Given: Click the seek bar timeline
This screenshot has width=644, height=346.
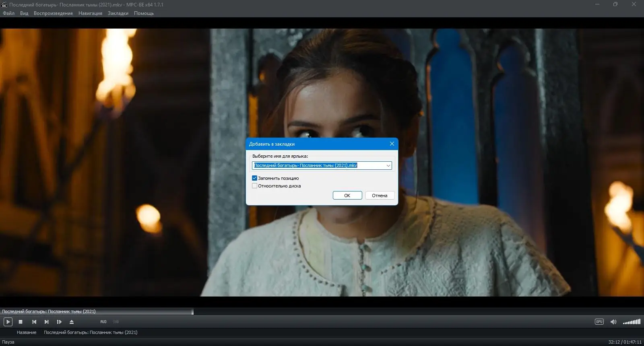Looking at the screenshot, I should [x=322, y=311].
